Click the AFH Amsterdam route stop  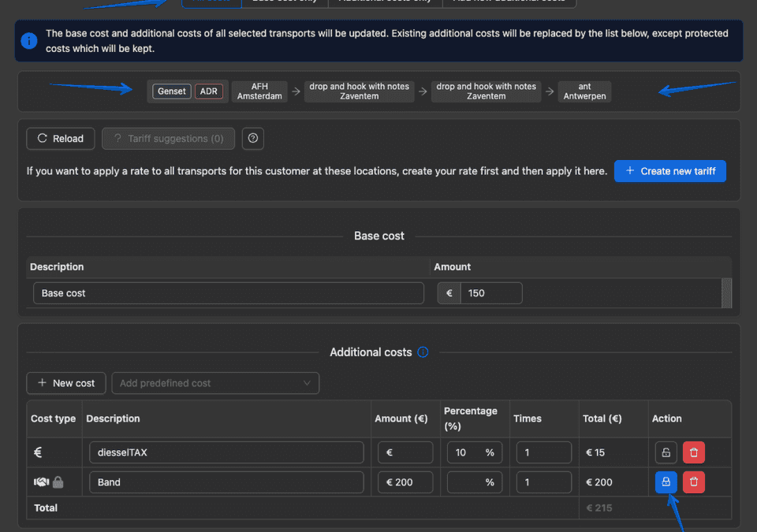(259, 91)
